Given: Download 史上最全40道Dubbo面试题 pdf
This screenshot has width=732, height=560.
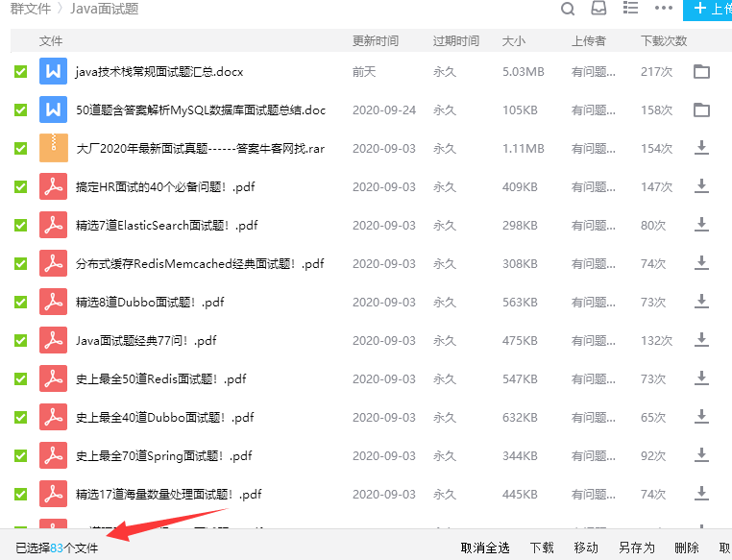Looking at the screenshot, I should (701, 417).
